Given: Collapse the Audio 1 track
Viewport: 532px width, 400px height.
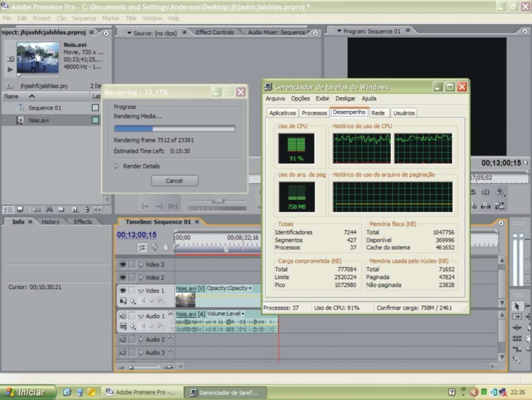Looking at the screenshot, I should point(141,316).
